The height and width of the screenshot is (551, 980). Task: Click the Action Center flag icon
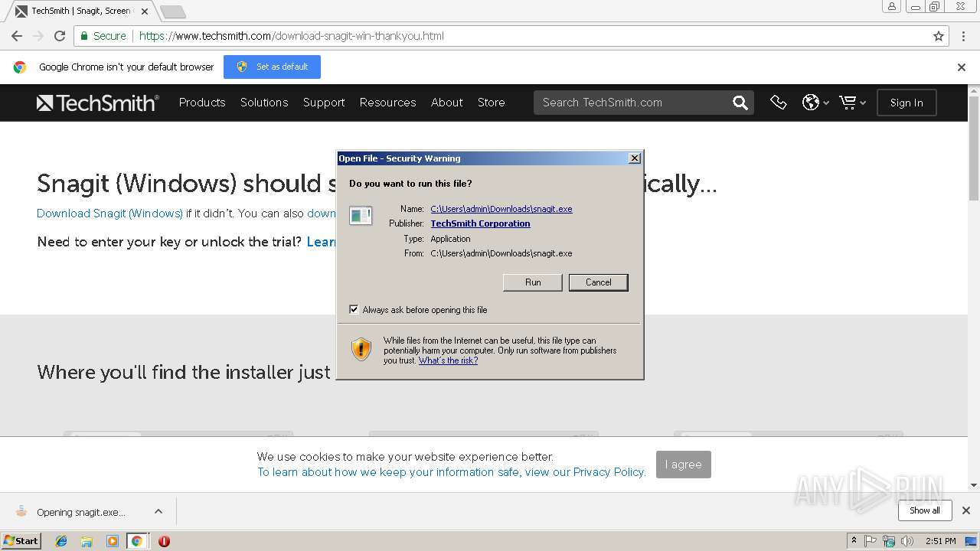(871, 541)
